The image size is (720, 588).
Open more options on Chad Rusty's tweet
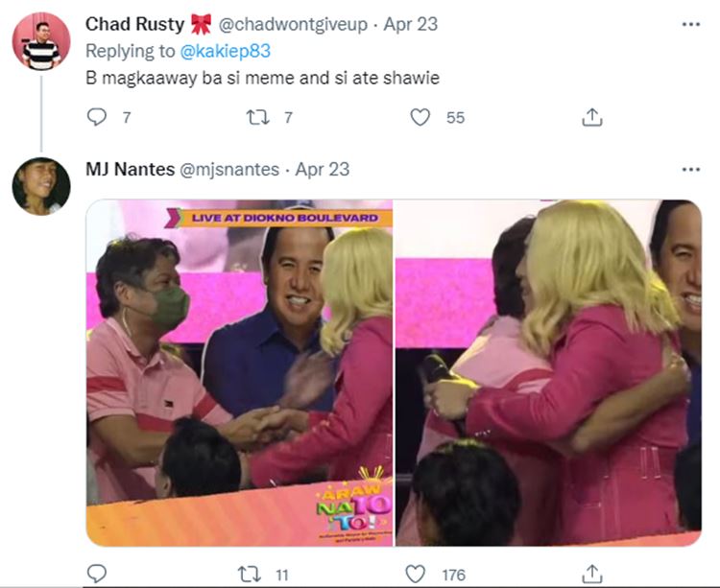[x=690, y=24]
